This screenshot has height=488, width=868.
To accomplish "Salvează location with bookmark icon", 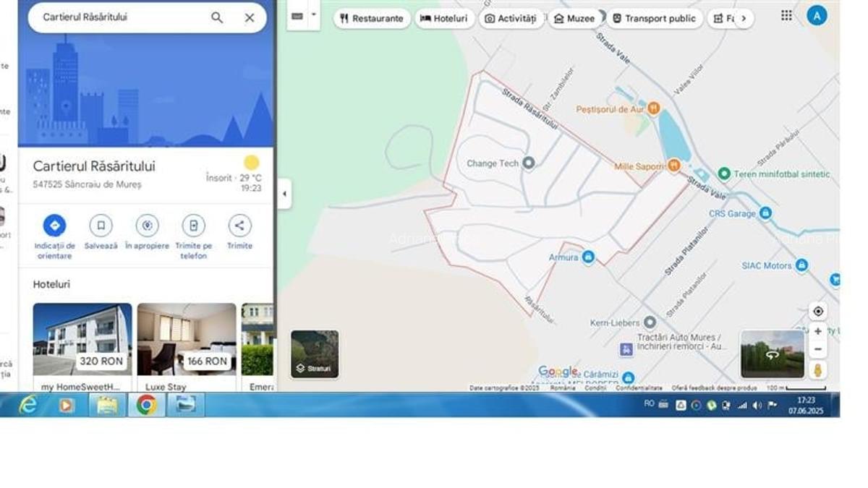I will click(101, 225).
